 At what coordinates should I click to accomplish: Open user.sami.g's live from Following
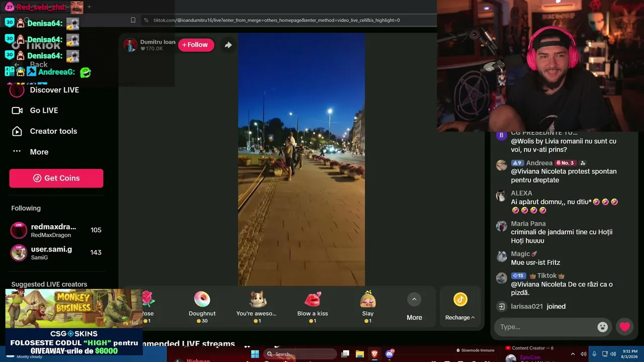[x=56, y=252]
